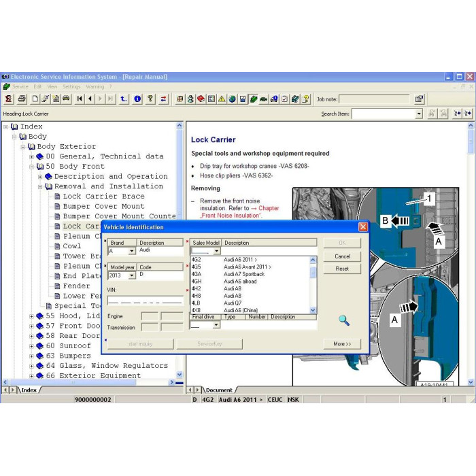Click the yellow warning triangle icon
This screenshot has height=476, width=476.
[x=222, y=99]
